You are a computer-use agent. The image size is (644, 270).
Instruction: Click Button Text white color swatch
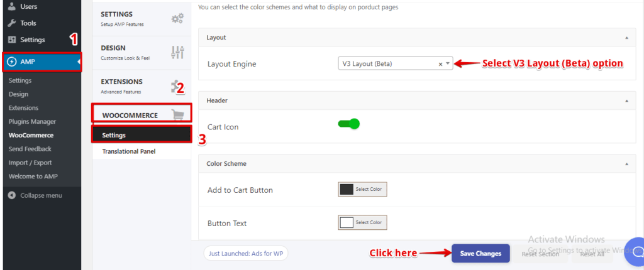tap(347, 222)
